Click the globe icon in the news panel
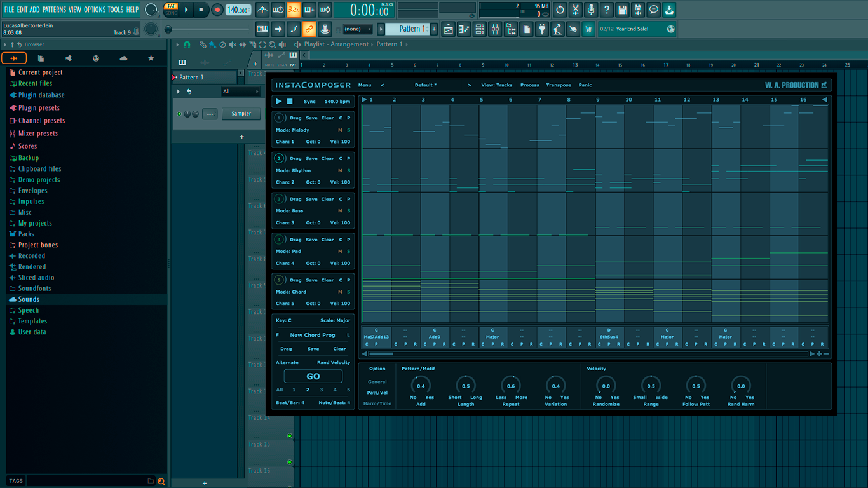 point(670,29)
